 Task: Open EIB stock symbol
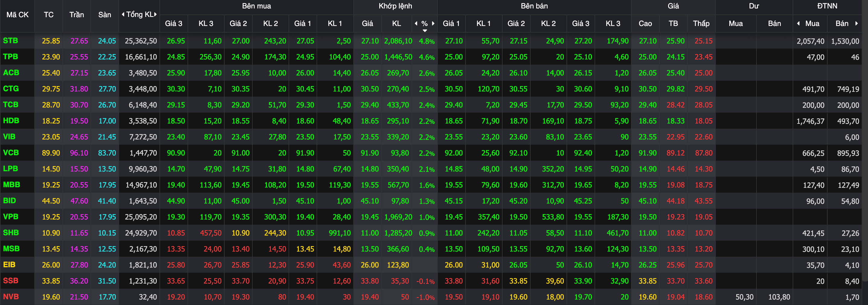tap(9, 265)
